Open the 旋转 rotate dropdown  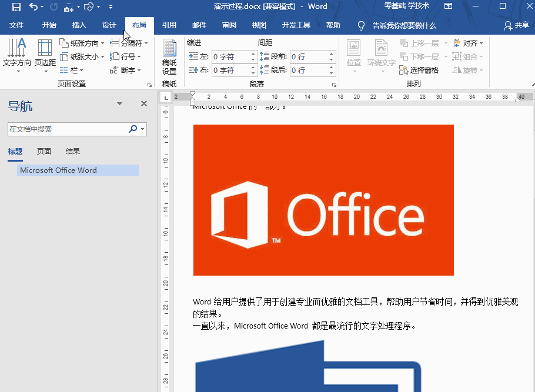tap(468, 71)
